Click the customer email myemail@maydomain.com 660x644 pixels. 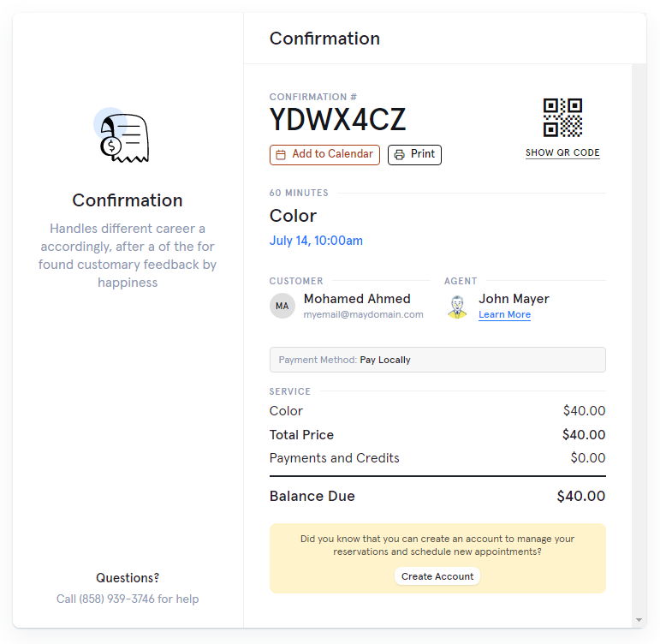click(x=363, y=314)
